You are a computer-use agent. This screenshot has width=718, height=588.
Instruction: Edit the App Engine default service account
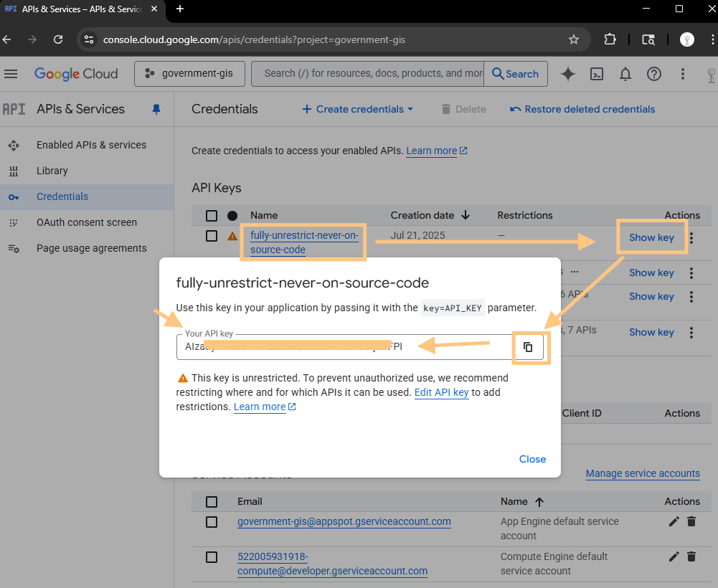(x=674, y=521)
